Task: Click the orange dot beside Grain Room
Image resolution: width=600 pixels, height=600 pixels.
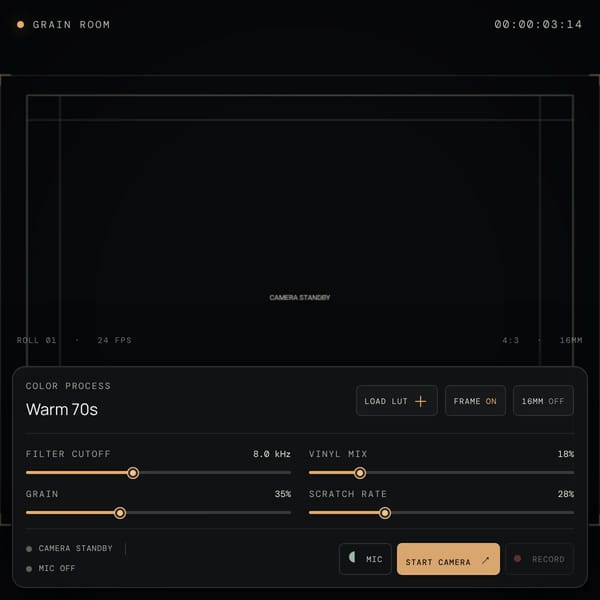Action: tap(20, 24)
